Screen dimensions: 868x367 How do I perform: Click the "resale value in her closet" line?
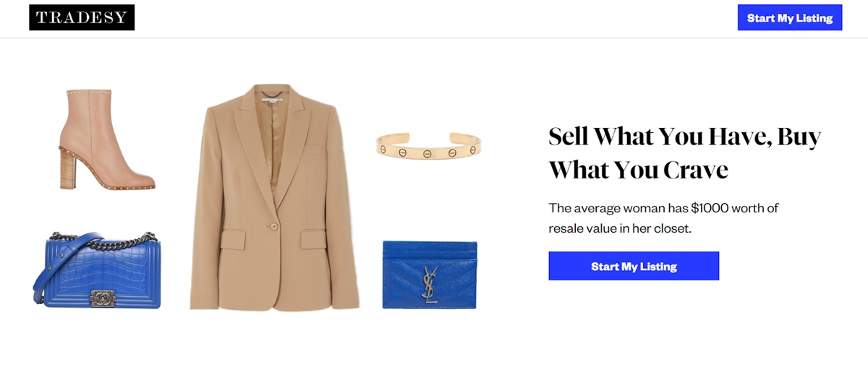(x=621, y=228)
